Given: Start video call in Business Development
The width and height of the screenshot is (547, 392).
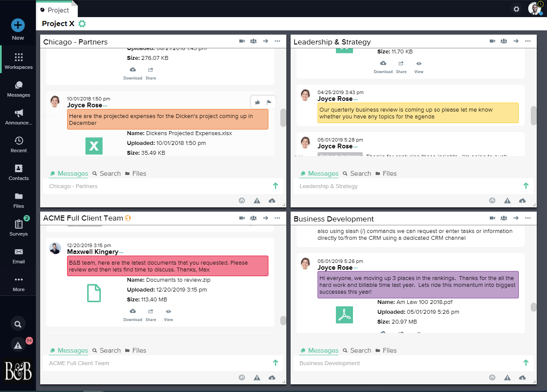Looking at the screenshot, I should [x=492, y=218].
